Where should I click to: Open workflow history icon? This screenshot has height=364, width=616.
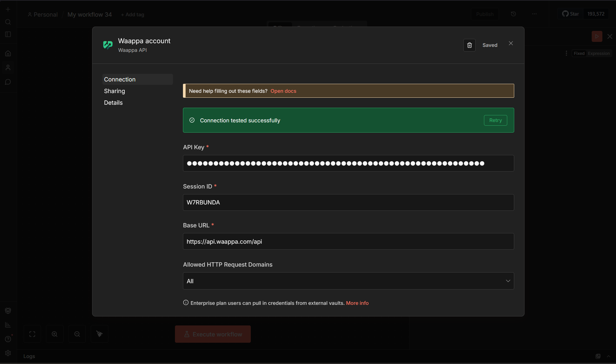tap(513, 14)
